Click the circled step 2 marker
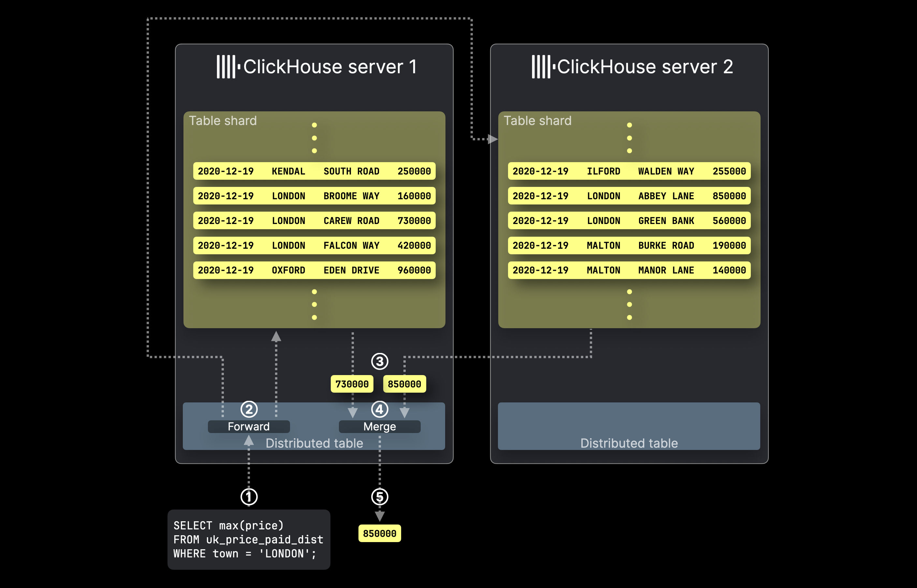The width and height of the screenshot is (917, 588). point(249,409)
